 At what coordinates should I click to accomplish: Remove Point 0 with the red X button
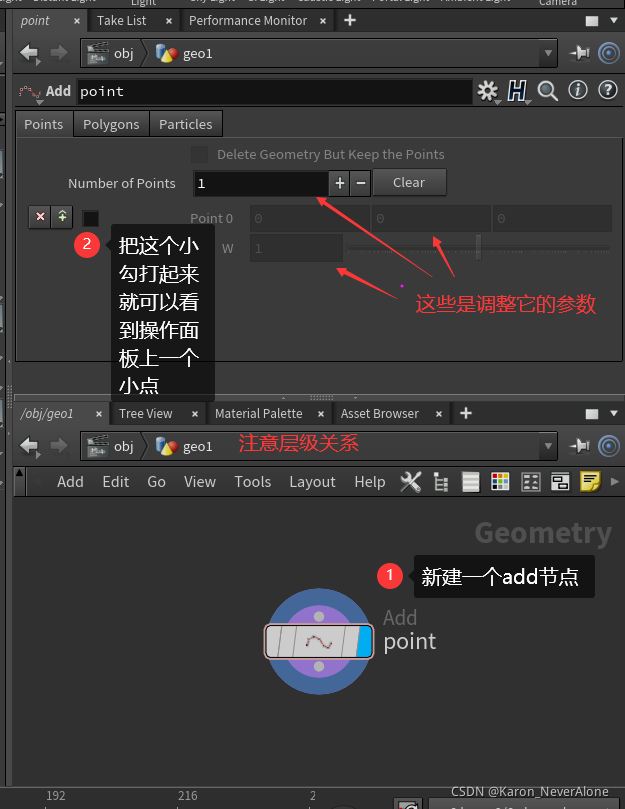40,217
